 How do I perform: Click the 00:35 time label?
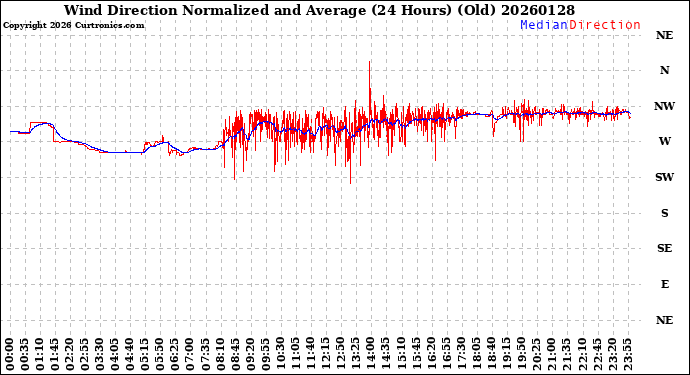25,354
